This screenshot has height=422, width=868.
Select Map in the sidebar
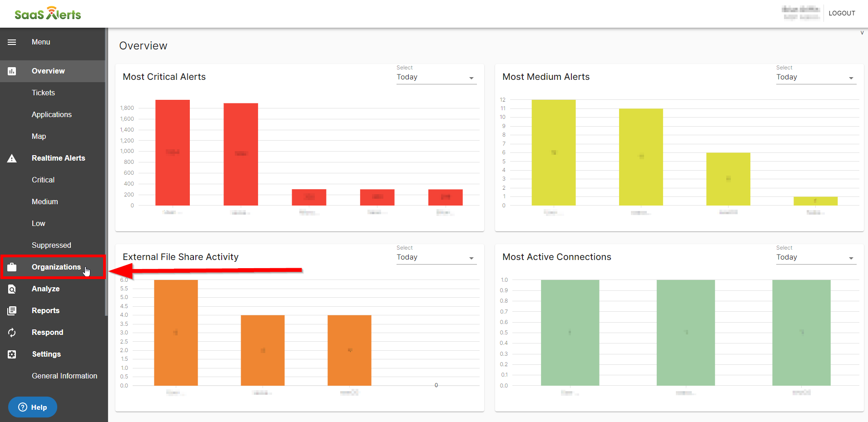pos(53,137)
